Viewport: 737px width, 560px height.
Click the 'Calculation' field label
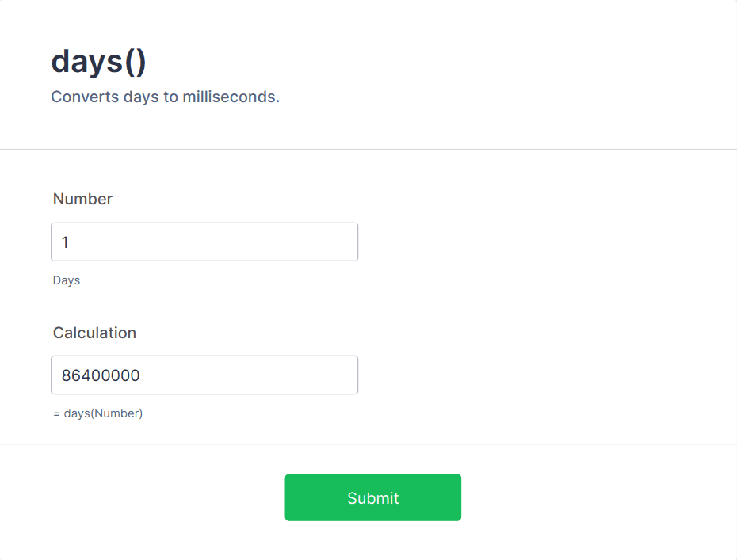(94, 333)
